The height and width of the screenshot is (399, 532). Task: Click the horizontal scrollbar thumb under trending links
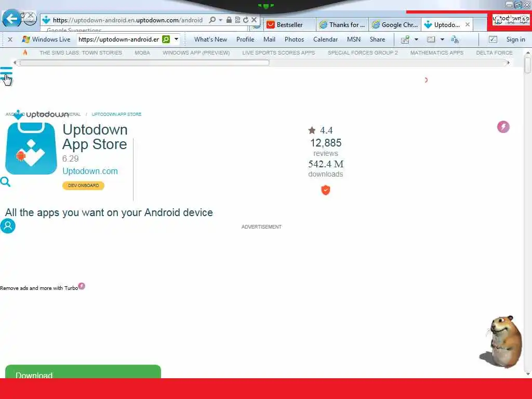[144, 63]
